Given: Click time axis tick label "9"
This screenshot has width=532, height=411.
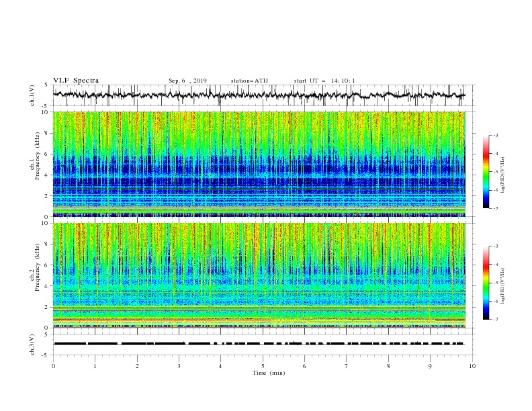Looking at the screenshot, I should pos(430,366).
